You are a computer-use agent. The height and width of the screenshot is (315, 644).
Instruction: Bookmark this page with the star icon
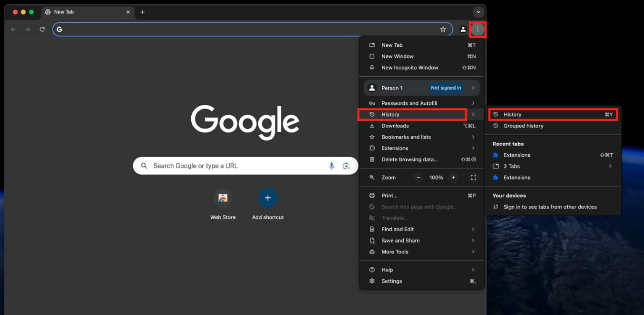click(443, 29)
